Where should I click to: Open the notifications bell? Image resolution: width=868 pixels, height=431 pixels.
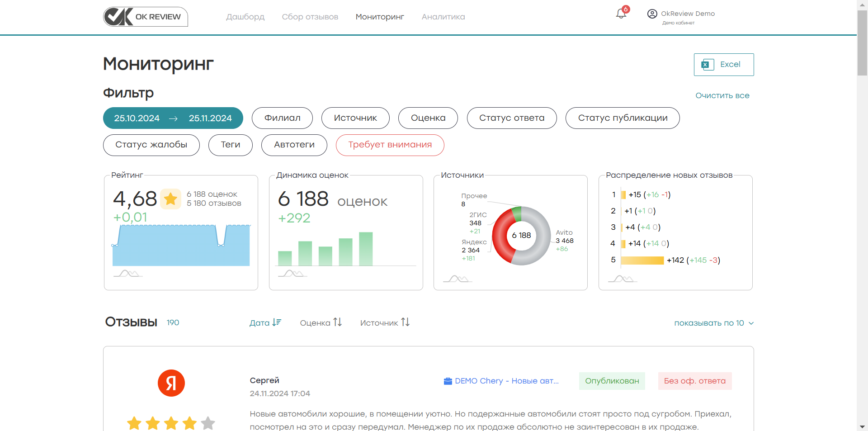click(x=621, y=14)
